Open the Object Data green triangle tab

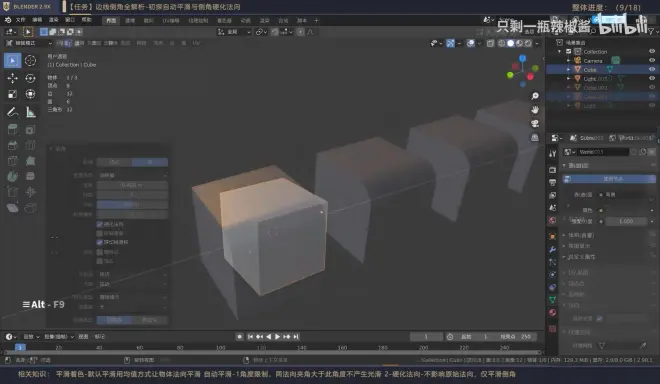point(553,299)
